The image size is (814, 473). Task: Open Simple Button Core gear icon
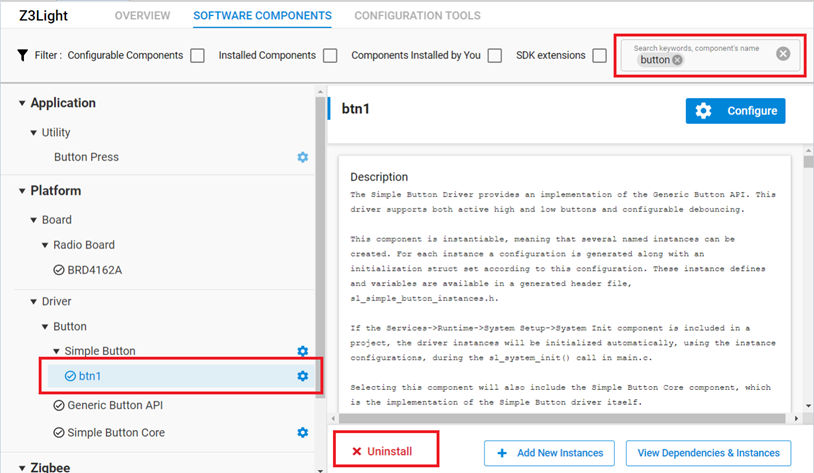coord(303,433)
